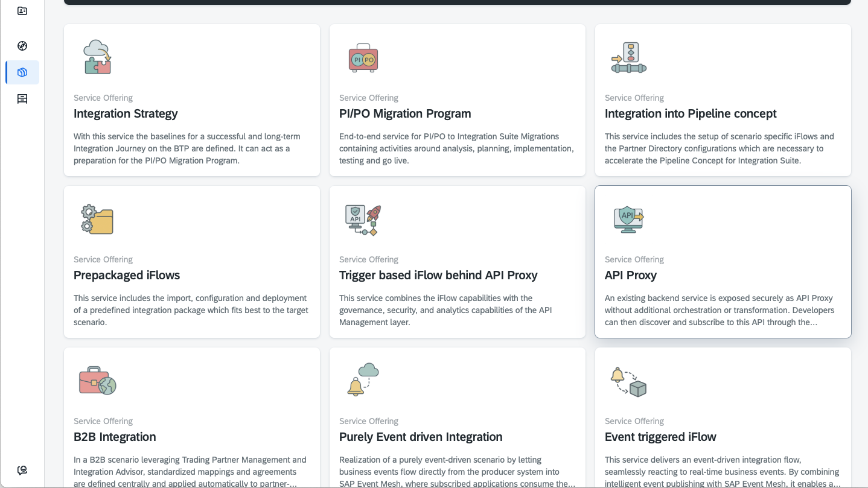Open the feedback smiley chat icon

22,470
